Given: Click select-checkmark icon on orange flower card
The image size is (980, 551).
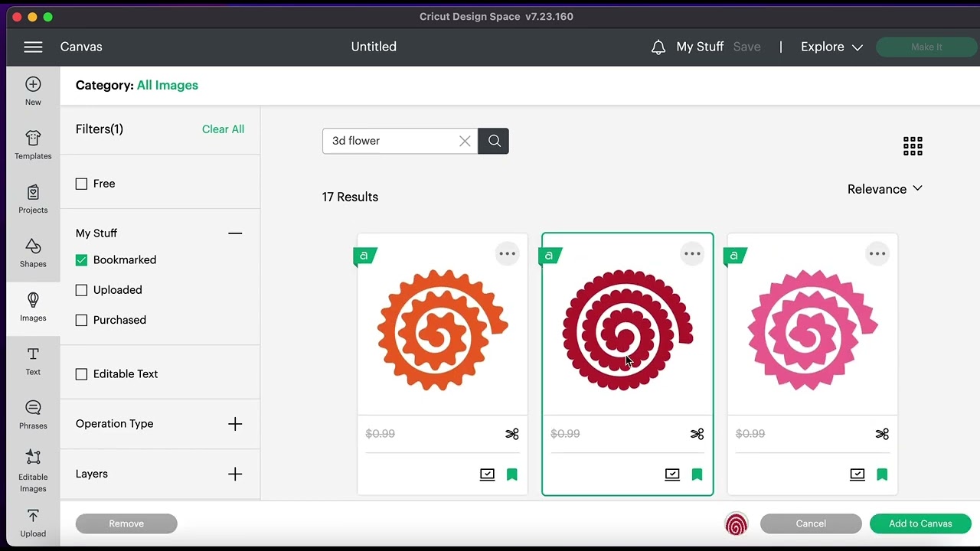Looking at the screenshot, I should click(x=487, y=474).
